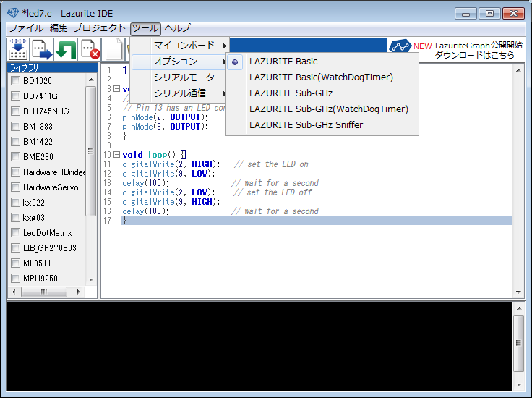The image size is (532, 398).
Task: Check the BD7411G library checkbox
Action: tap(15, 96)
